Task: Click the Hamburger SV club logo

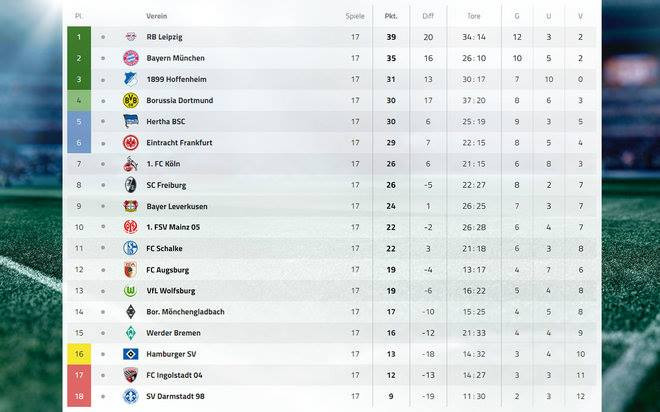Action: click(x=130, y=354)
